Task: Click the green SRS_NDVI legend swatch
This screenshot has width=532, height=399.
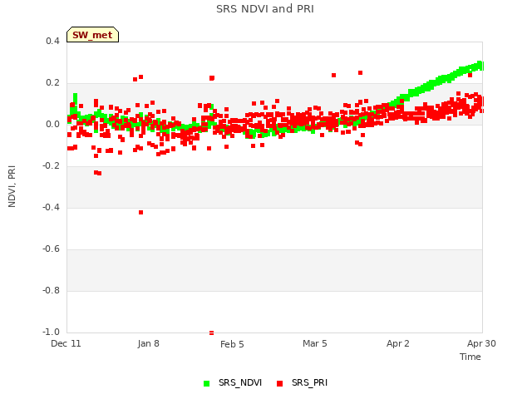Action: point(206,383)
